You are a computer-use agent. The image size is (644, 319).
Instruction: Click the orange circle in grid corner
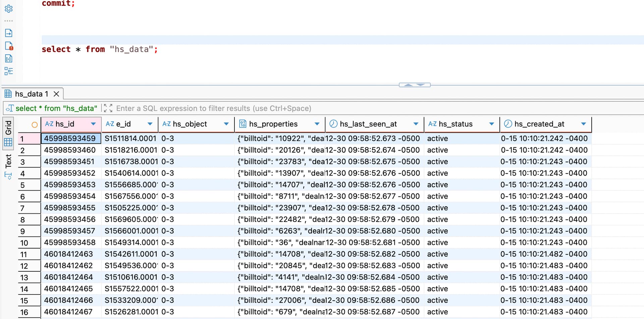coord(34,125)
